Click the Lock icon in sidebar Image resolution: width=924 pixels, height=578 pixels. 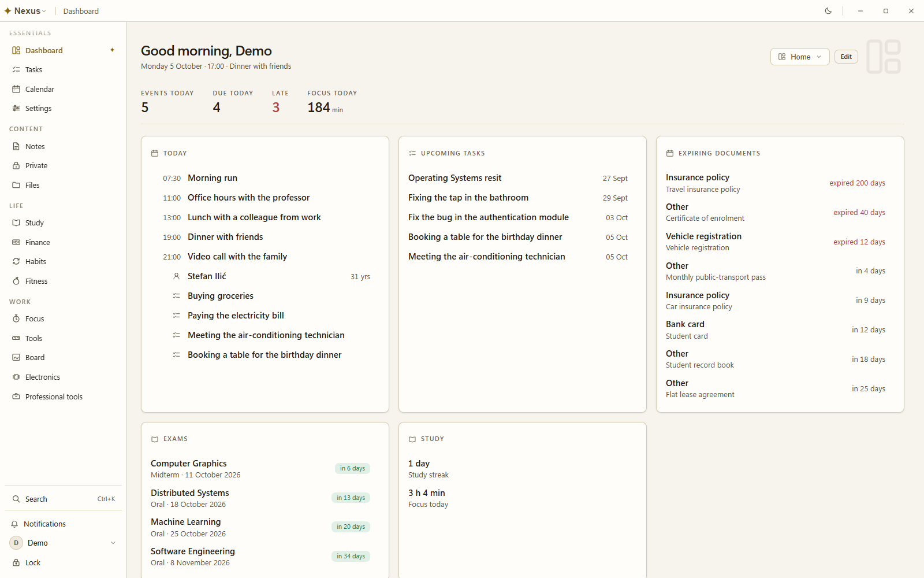coord(16,563)
